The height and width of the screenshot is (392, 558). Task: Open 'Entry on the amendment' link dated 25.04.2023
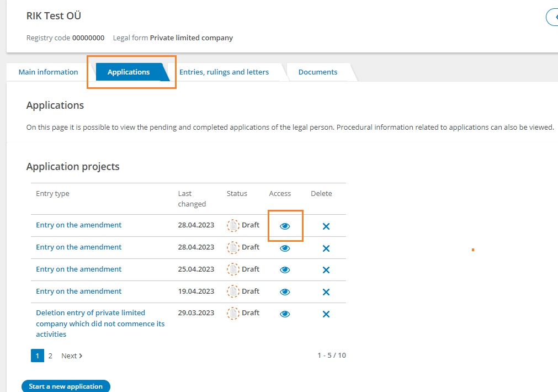click(x=78, y=269)
